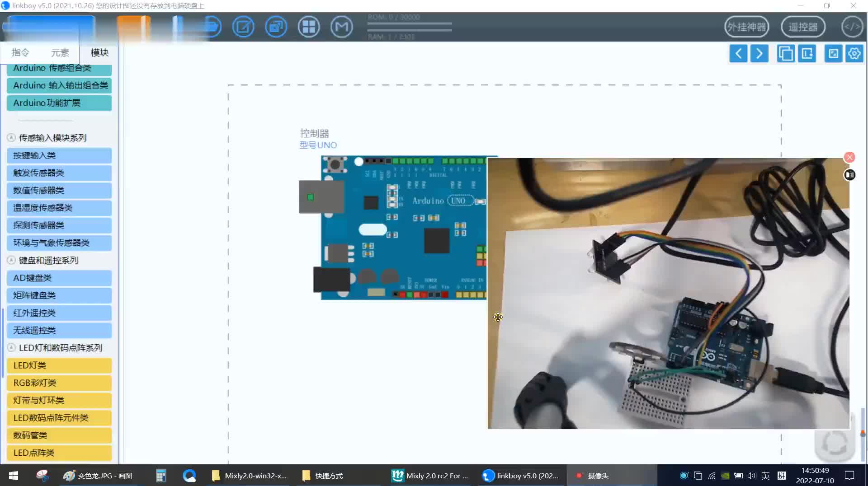Select 灯带与灯环类 category
This screenshot has height=486, width=868.
point(59,400)
